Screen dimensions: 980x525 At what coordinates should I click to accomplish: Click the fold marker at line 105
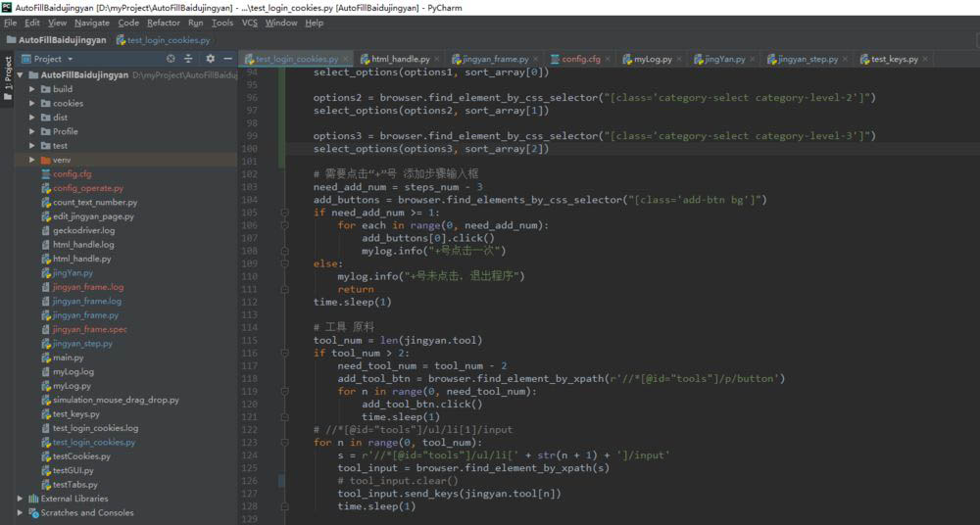coord(284,213)
